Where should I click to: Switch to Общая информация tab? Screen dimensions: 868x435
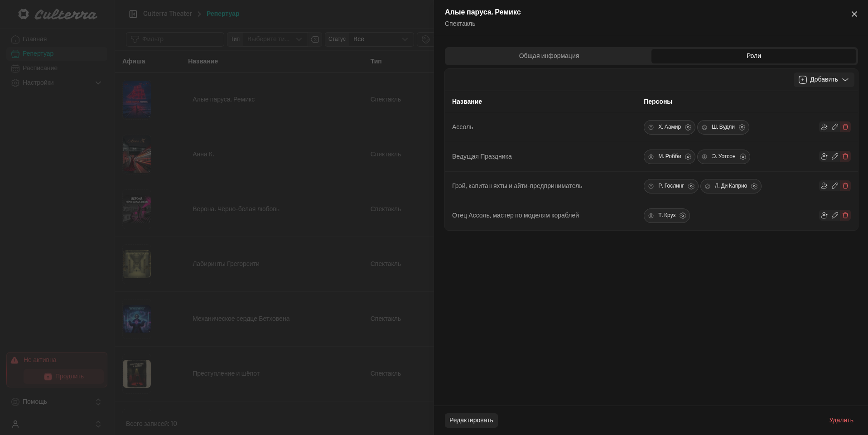[549, 56]
